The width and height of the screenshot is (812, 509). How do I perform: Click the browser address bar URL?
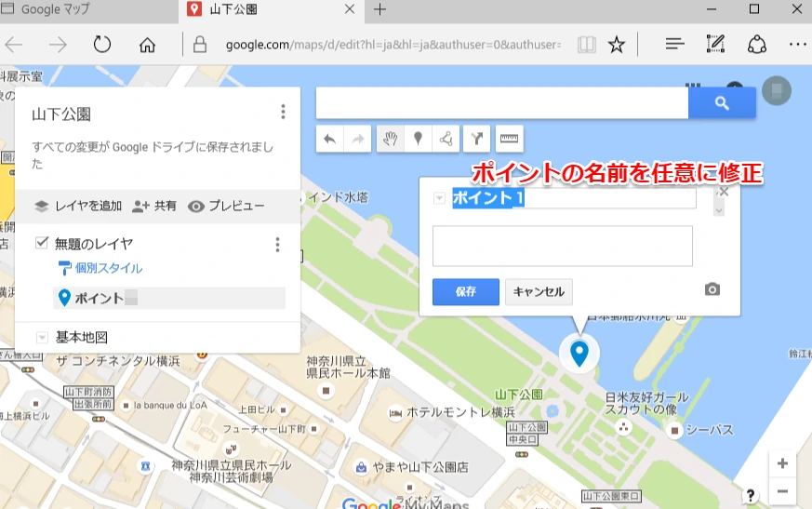(393, 45)
